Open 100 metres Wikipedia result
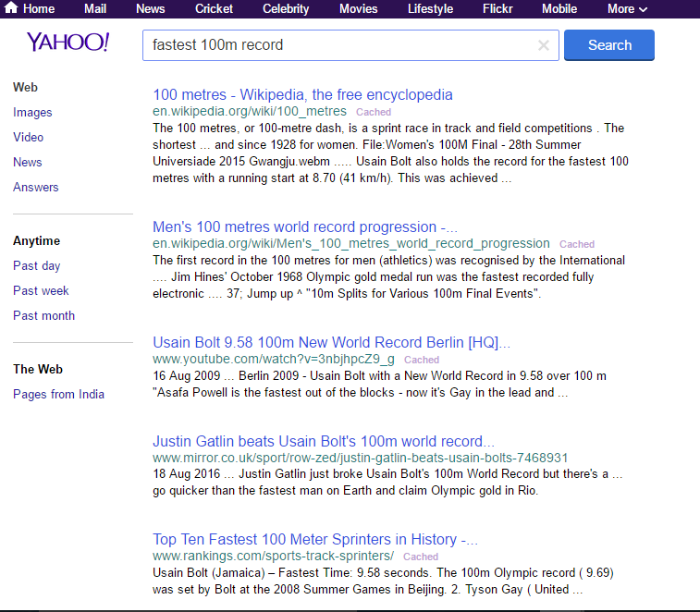 [302, 94]
